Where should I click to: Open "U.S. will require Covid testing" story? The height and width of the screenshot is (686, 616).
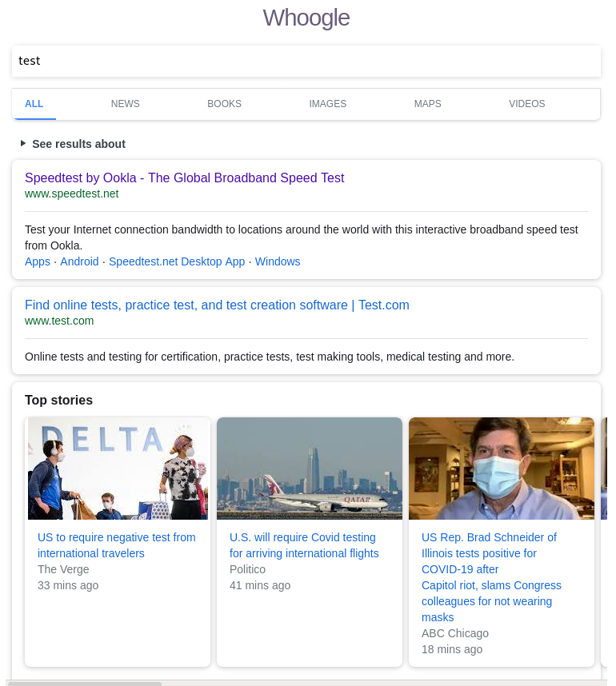pos(304,545)
